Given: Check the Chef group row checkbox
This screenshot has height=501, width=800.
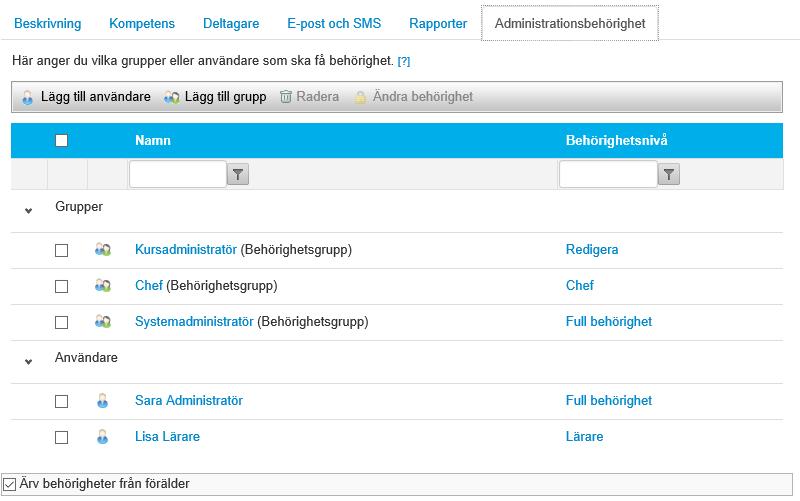Looking at the screenshot, I should pyautogui.click(x=61, y=286).
